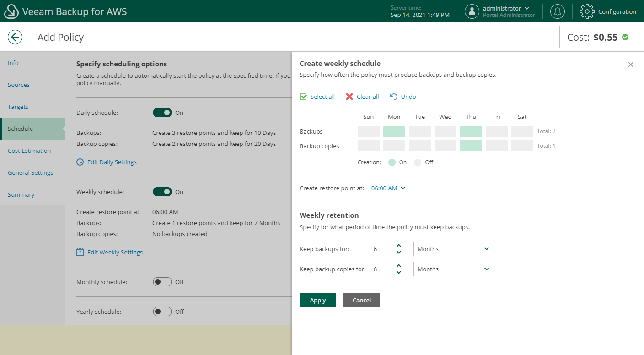Toggle Backups cell for Wednesday

tap(445, 131)
